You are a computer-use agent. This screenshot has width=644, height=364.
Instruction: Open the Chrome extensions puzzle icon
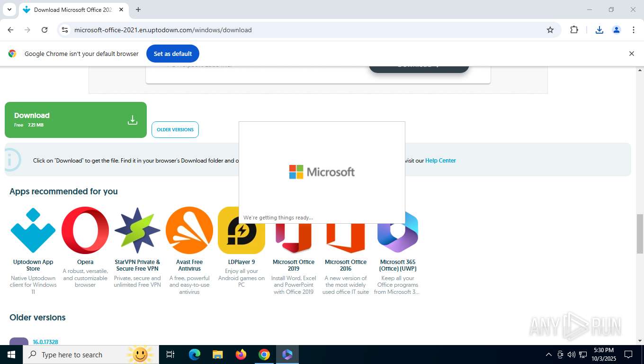click(574, 30)
